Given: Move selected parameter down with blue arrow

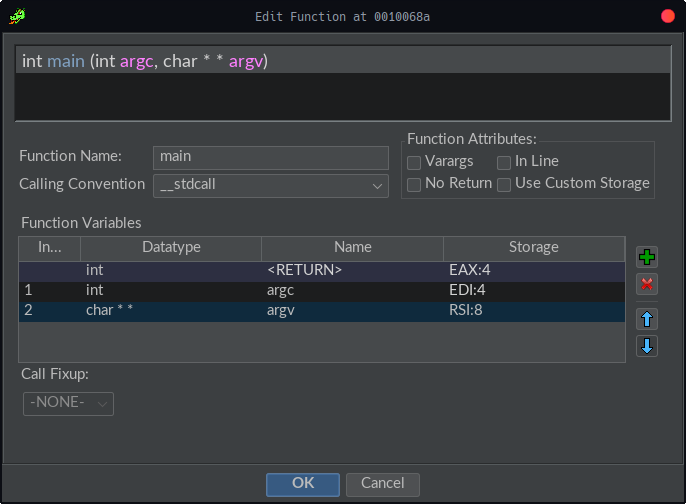Looking at the screenshot, I should (647, 346).
